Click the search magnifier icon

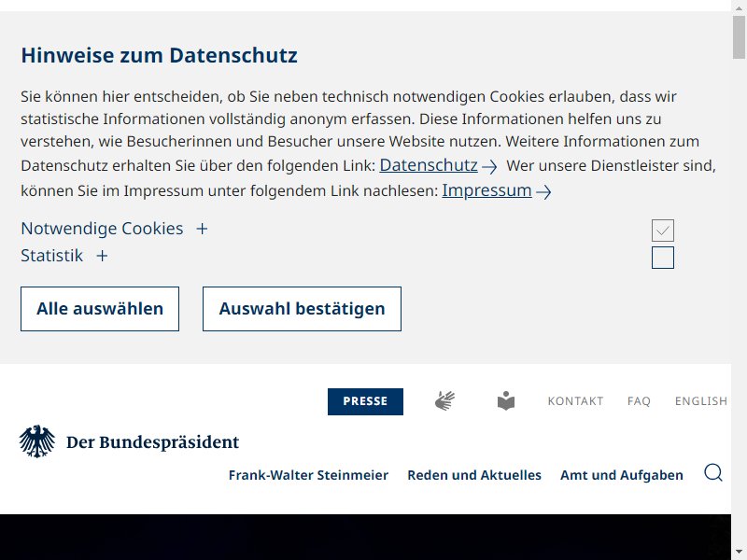pos(713,473)
